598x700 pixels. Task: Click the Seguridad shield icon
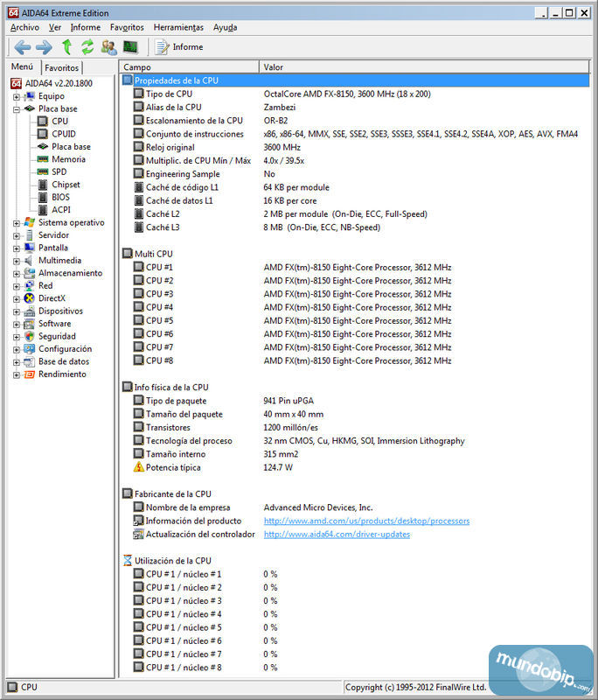(30, 336)
